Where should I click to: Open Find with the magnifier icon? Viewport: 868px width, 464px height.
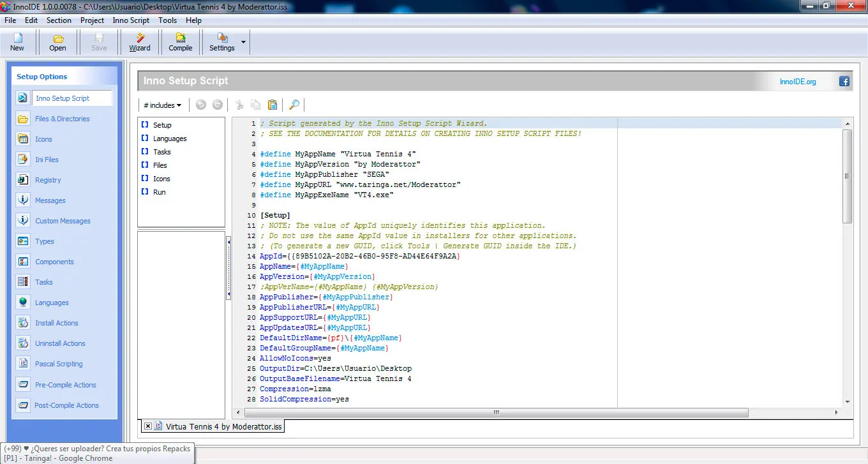coord(294,105)
